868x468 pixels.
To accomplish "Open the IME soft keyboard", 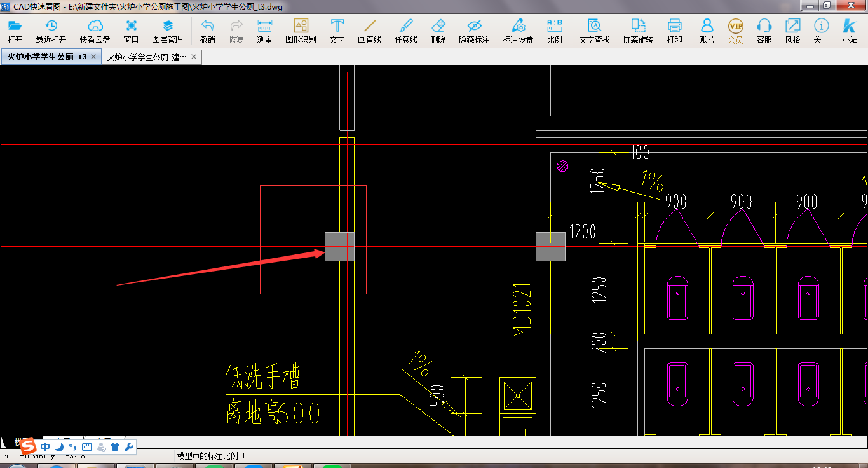I will coord(87,447).
